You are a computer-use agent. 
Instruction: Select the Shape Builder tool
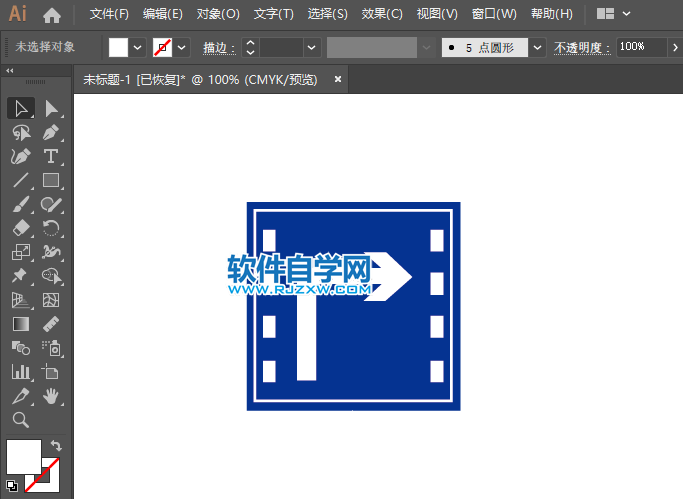(x=51, y=276)
